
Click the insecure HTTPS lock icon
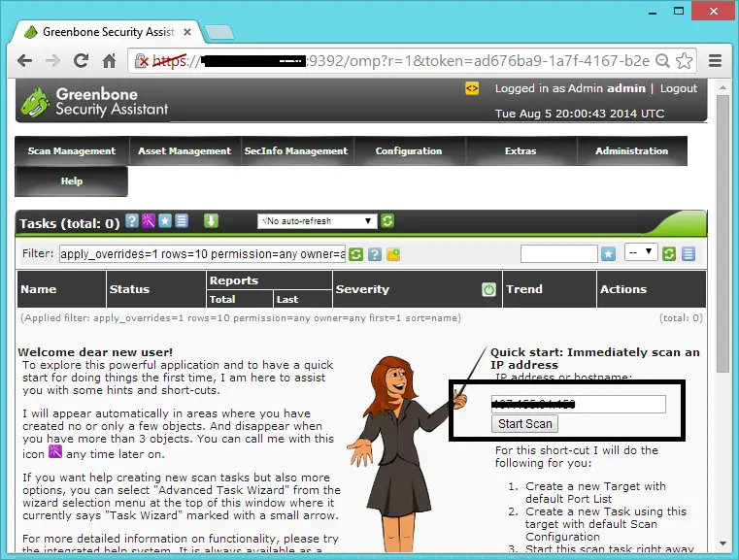[x=142, y=61]
